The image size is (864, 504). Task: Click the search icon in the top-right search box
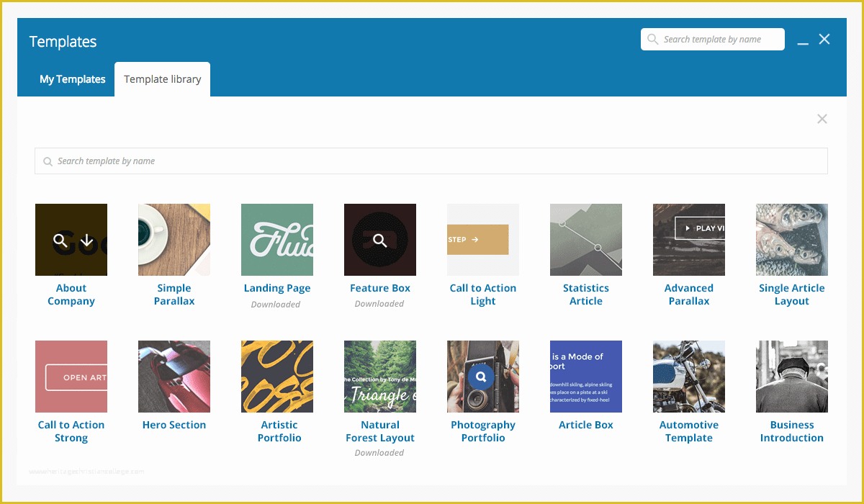(653, 39)
